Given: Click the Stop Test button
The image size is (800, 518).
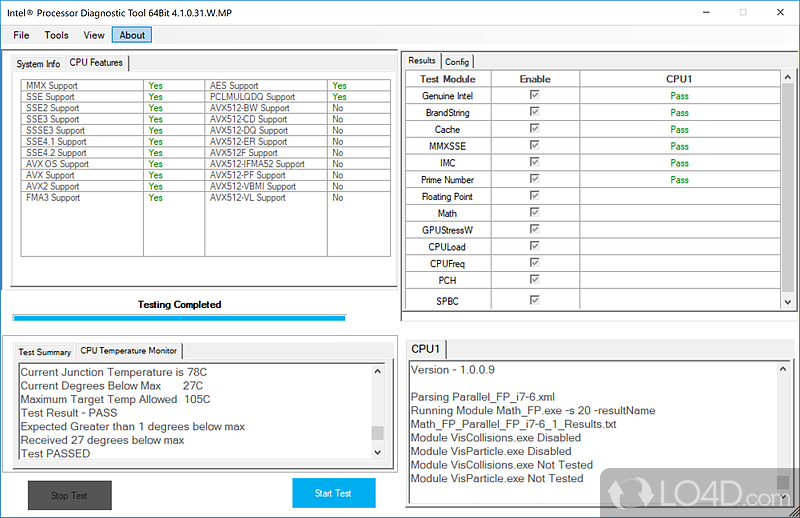Looking at the screenshot, I should (69, 495).
